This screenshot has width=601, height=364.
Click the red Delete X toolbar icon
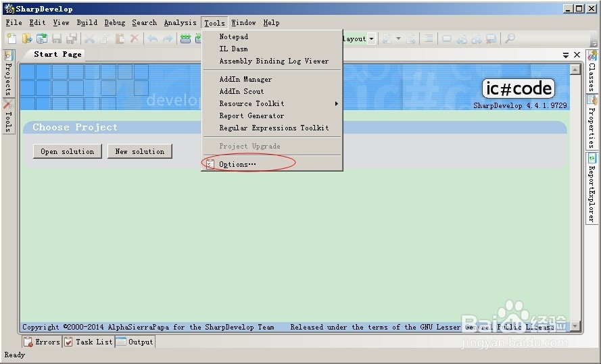click(x=135, y=38)
